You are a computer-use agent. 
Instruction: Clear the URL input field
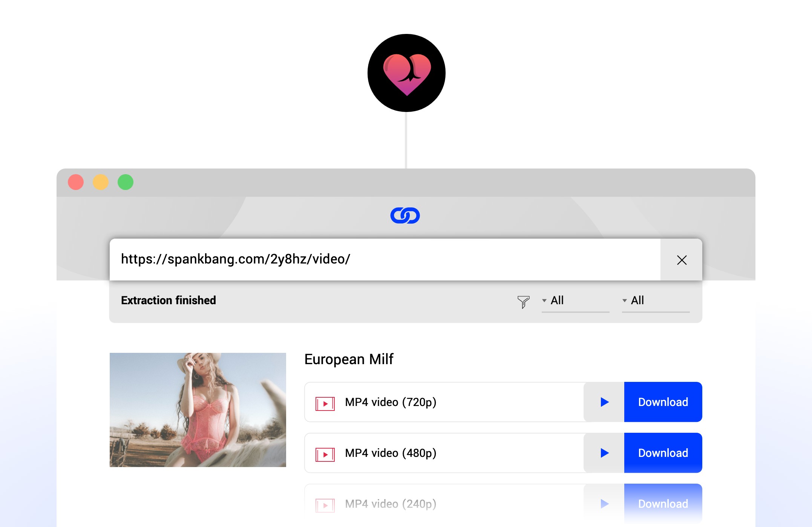point(681,260)
